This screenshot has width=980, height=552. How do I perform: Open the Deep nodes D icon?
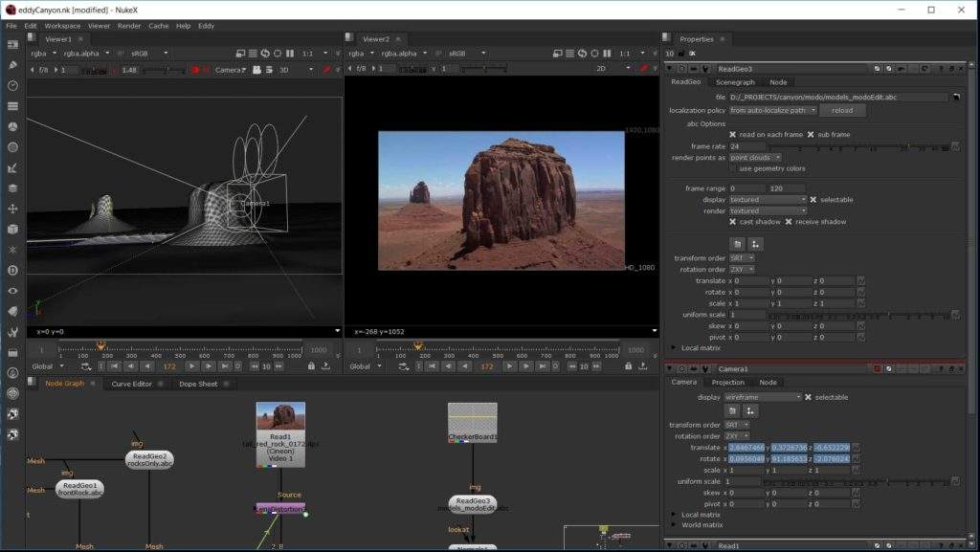click(x=12, y=270)
